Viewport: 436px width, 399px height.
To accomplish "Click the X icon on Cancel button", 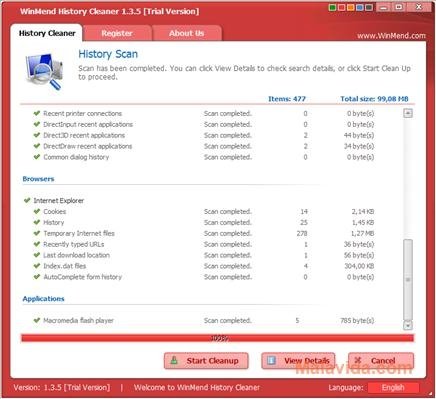I will (x=358, y=360).
